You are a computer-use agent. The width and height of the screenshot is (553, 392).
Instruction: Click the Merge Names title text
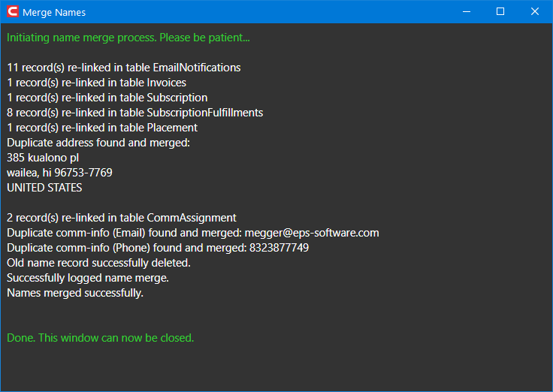(54, 12)
